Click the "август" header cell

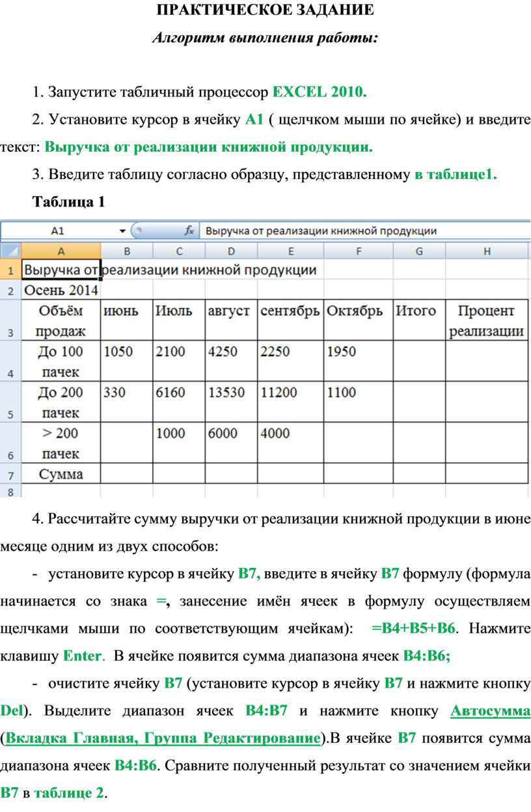click(x=232, y=320)
